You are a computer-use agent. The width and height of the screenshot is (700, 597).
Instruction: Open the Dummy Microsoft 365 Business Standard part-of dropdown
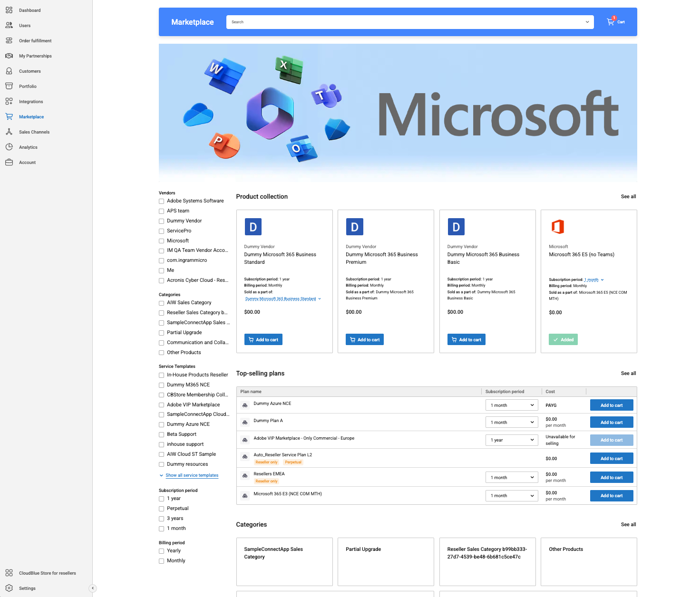(283, 298)
